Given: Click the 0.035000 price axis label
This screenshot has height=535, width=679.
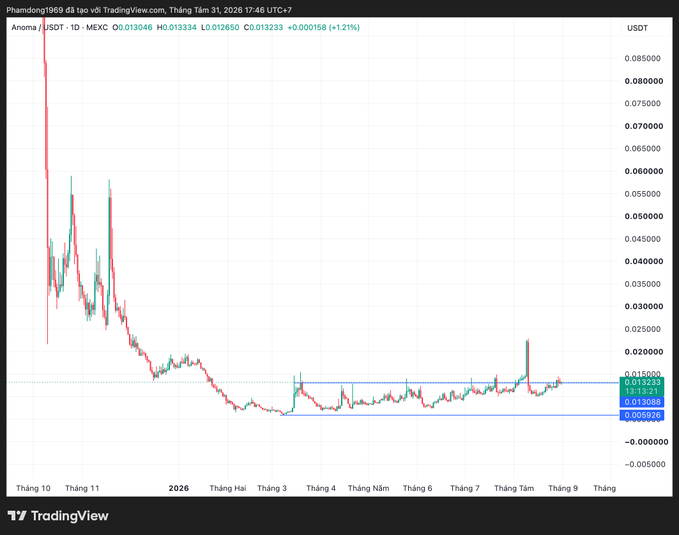Looking at the screenshot, I should coord(643,284).
